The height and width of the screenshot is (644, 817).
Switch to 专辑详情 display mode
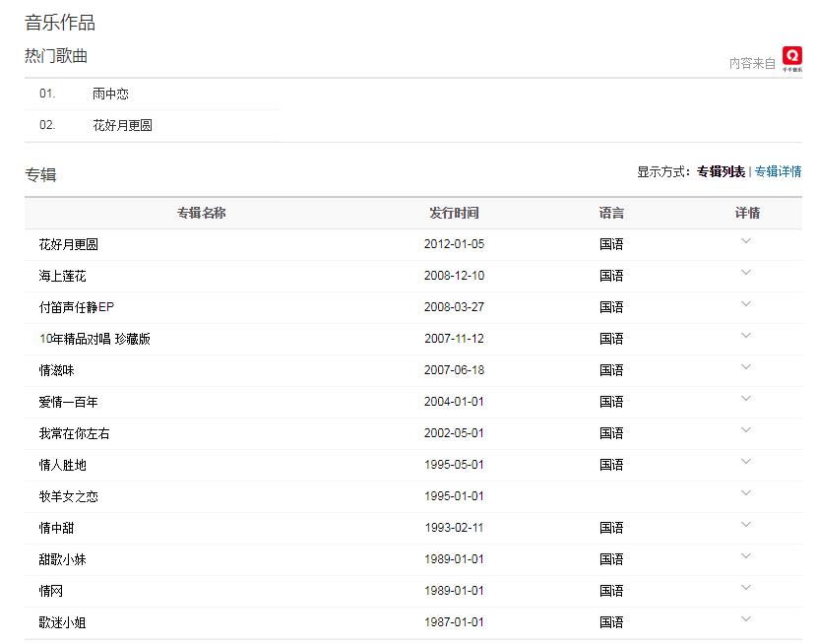click(778, 171)
